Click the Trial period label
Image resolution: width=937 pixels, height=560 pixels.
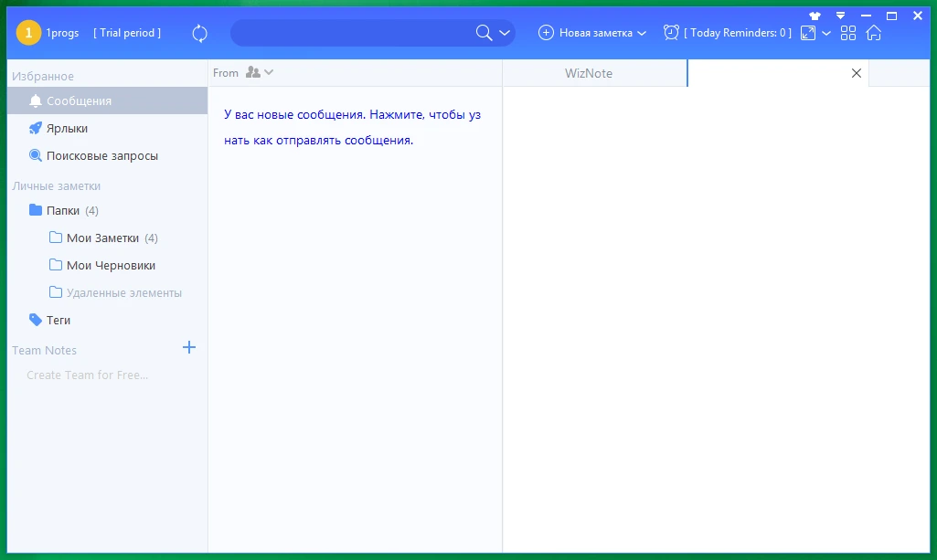(x=127, y=33)
